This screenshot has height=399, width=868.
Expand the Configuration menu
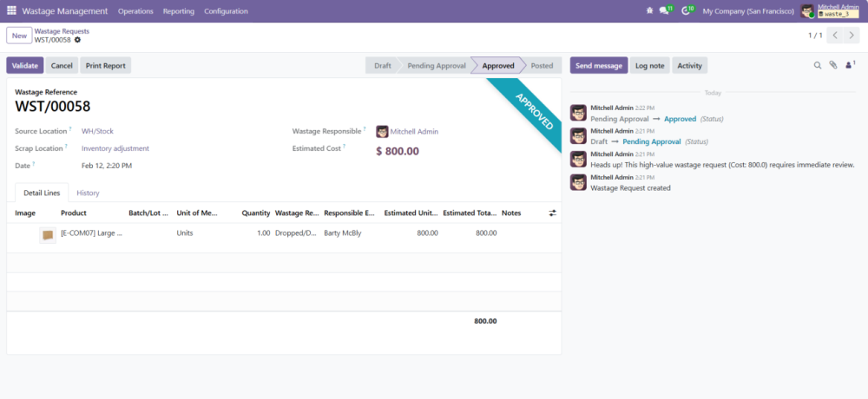(226, 11)
